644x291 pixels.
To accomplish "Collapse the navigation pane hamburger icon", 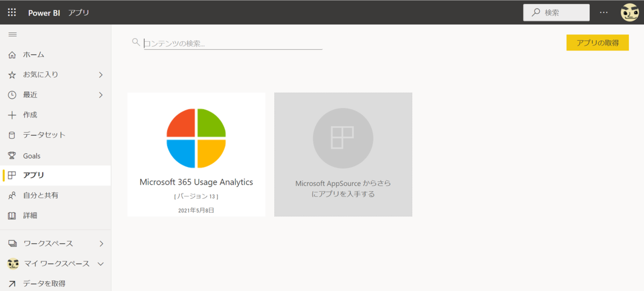I will 12,34.
